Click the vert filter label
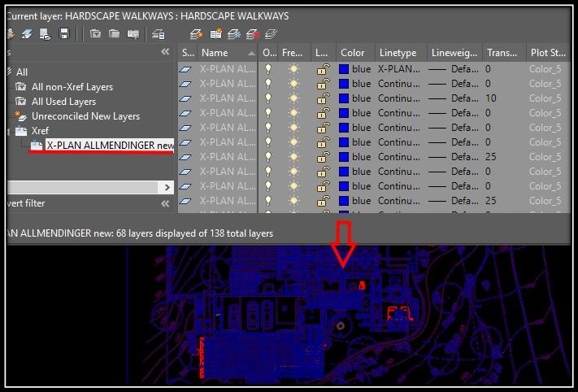The width and height of the screenshot is (578, 392). point(26,203)
